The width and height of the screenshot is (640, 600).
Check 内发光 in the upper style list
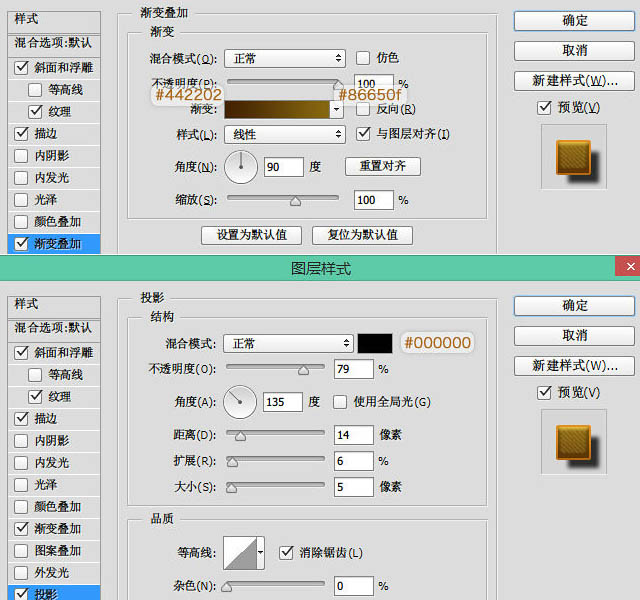coord(21,178)
